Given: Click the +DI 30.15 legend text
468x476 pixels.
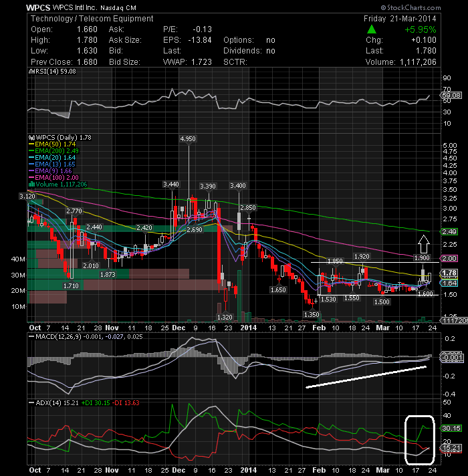Looking at the screenshot, I should click(96, 403).
